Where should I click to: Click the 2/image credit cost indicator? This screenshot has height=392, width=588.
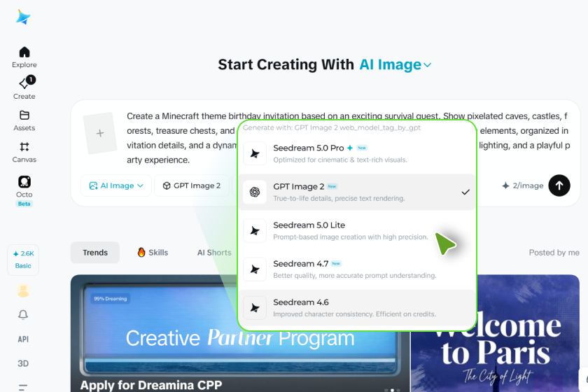pos(523,185)
